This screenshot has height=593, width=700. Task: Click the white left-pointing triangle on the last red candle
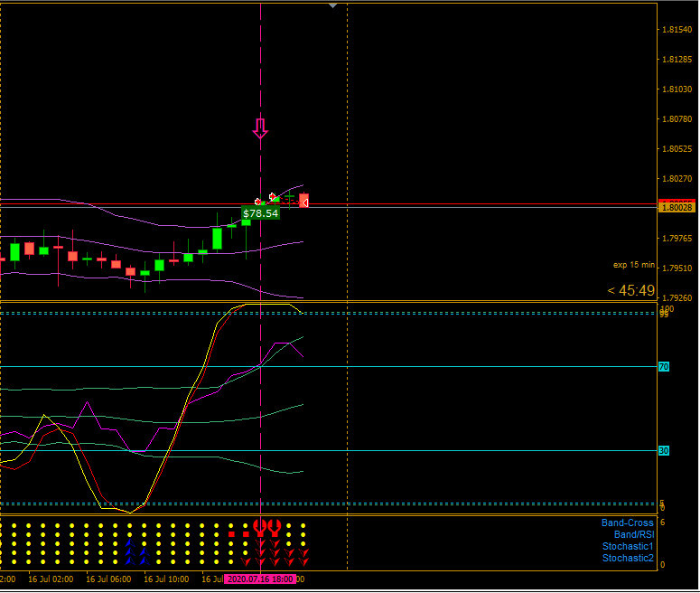click(304, 203)
